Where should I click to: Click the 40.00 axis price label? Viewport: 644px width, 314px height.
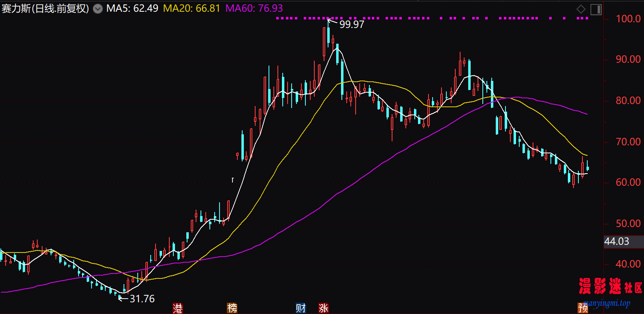point(628,264)
